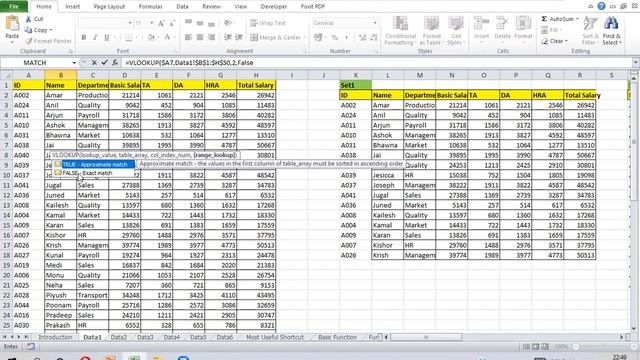The image size is (640, 360).
Task: Toggle Bold formatting
Action: pos(84,38)
